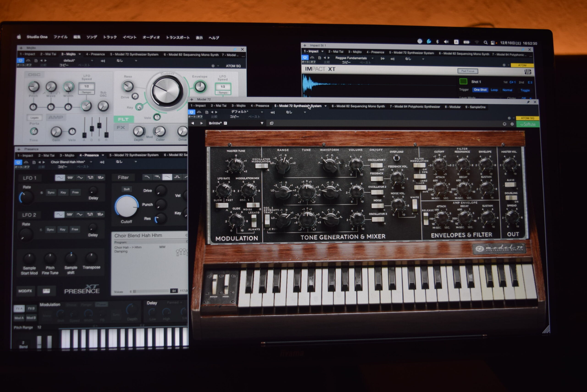This screenshot has height=392, width=587.
Task: Expand the Model 72 Synthesizer System tab dropdown
Action: click(326, 106)
